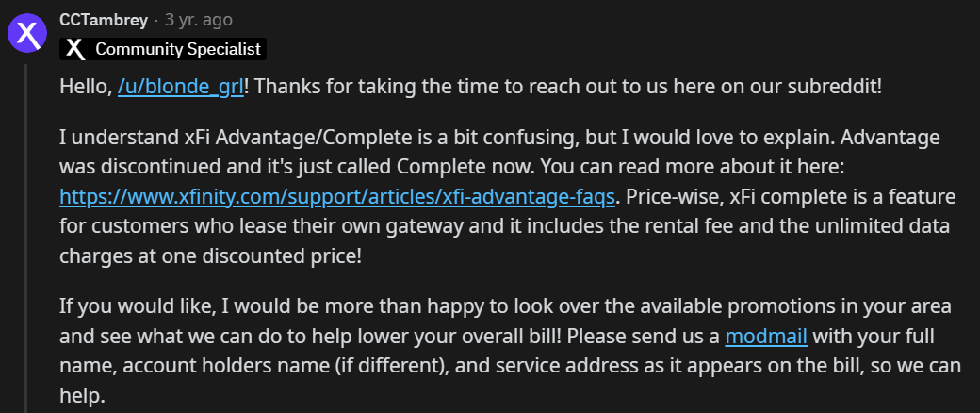Screen dimensions: 980x413
Task: Open the /u/blonde_grl user mention
Action: coord(181,87)
